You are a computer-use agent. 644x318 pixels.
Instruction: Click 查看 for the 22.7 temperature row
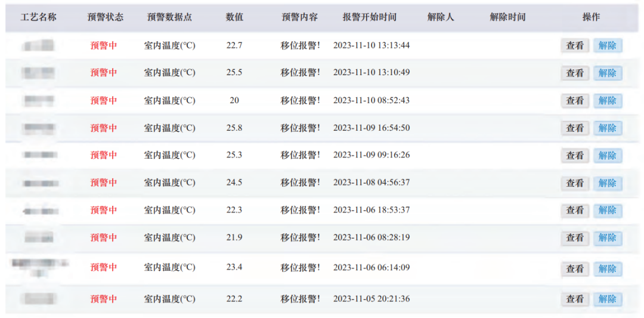click(575, 45)
